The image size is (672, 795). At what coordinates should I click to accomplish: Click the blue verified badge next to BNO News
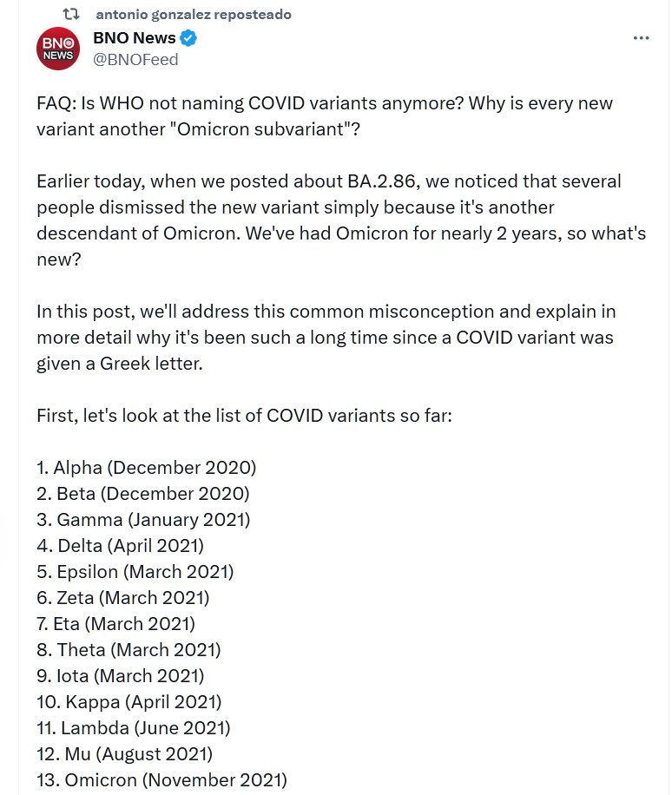(188, 38)
